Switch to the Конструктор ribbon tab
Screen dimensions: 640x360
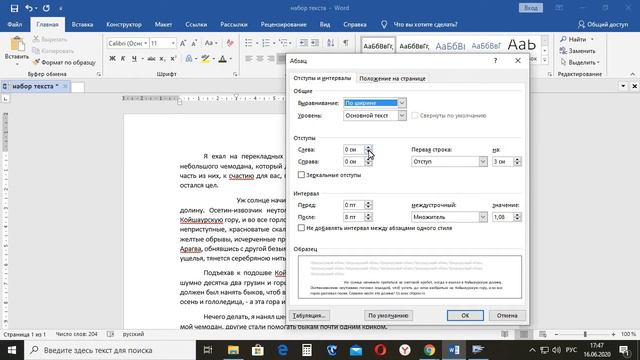click(124, 24)
